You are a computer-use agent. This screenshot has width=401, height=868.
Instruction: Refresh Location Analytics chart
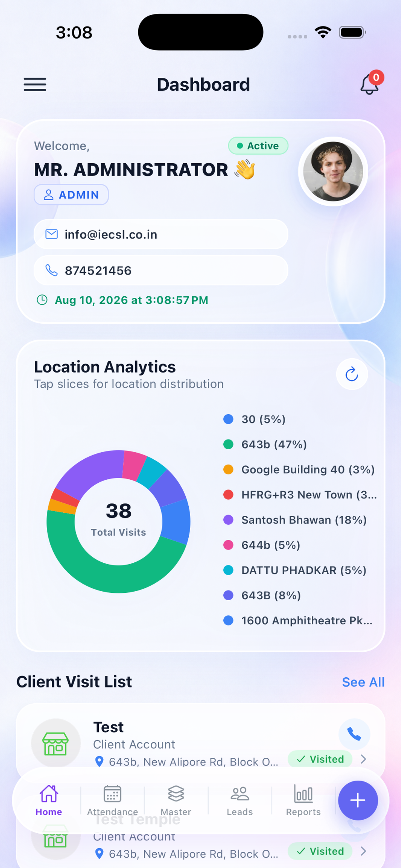coord(352,374)
